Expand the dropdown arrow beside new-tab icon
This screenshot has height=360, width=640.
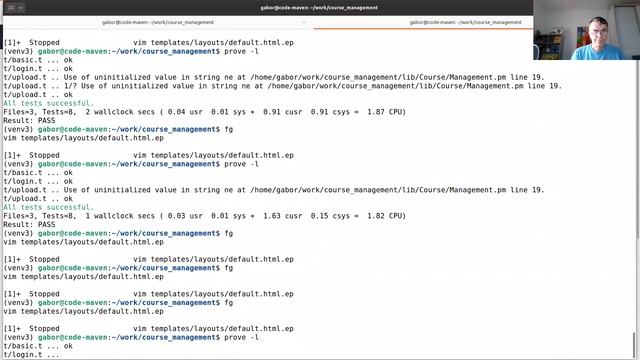coord(21,8)
